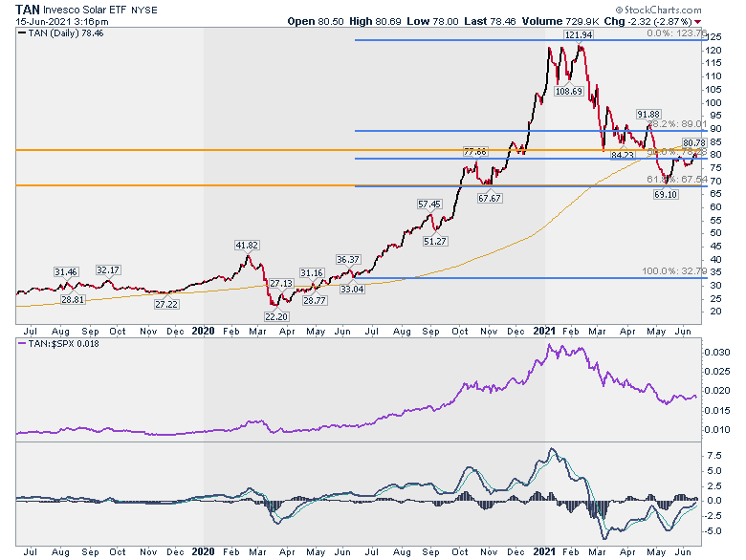Click the 77.66 price label
This screenshot has width=746, height=560.
[474, 152]
